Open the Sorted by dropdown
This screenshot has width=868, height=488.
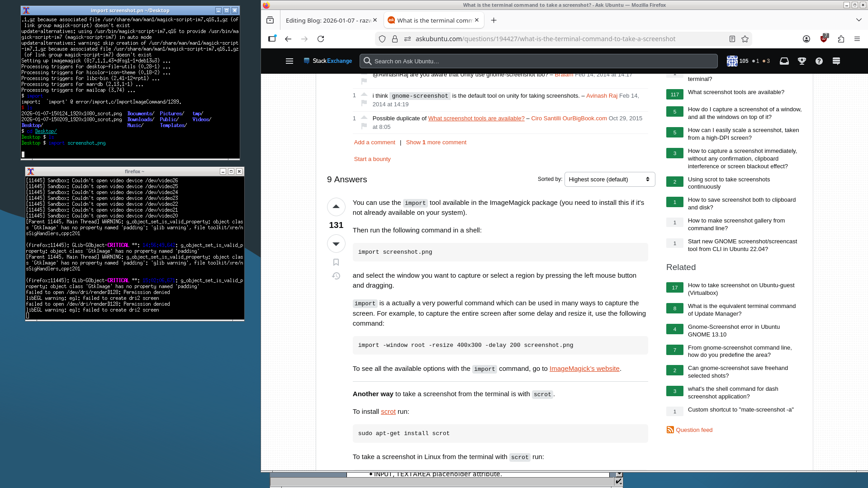coord(609,180)
